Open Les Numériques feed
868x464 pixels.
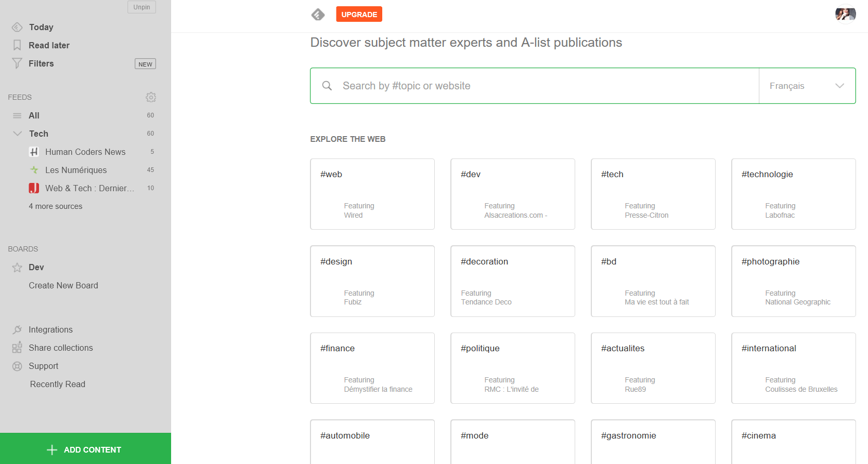point(76,170)
